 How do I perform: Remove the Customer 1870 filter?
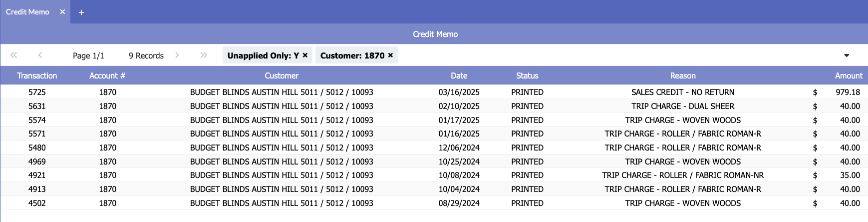coord(390,55)
